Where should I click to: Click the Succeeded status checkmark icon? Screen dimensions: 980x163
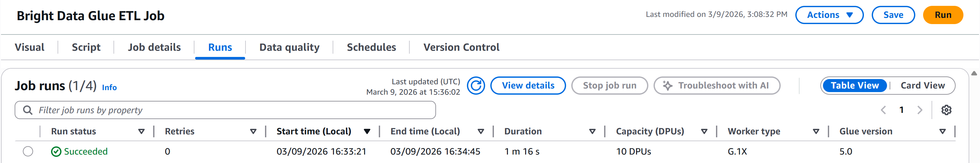pos(56,152)
